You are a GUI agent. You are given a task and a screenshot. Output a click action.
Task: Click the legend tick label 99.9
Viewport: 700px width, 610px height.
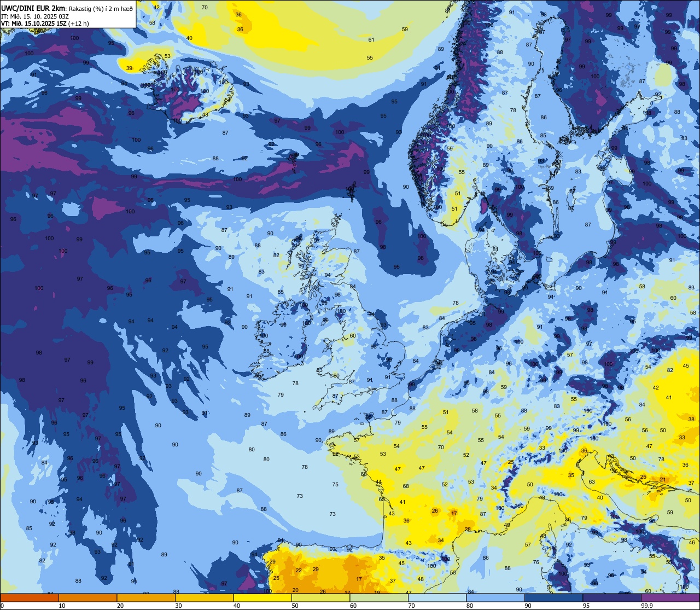tap(647, 606)
